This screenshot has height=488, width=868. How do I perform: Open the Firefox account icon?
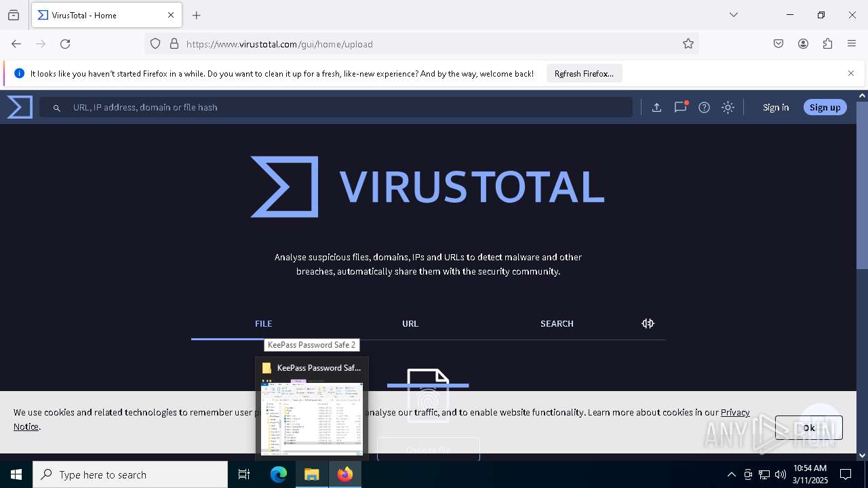[x=803, y=43]
